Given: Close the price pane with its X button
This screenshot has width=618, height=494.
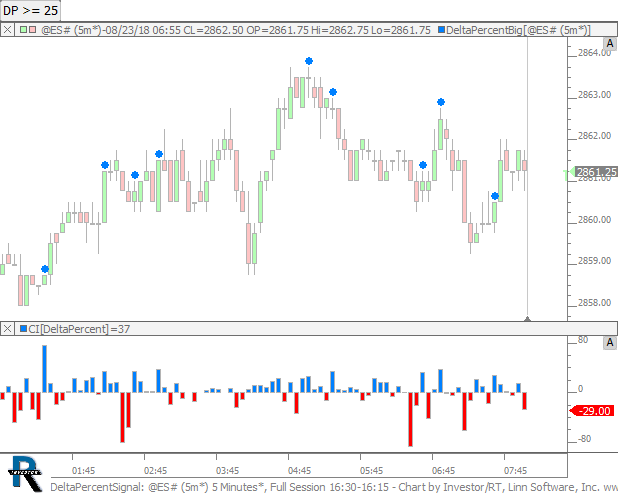Looking at the screenshot, I should [7, 30].
